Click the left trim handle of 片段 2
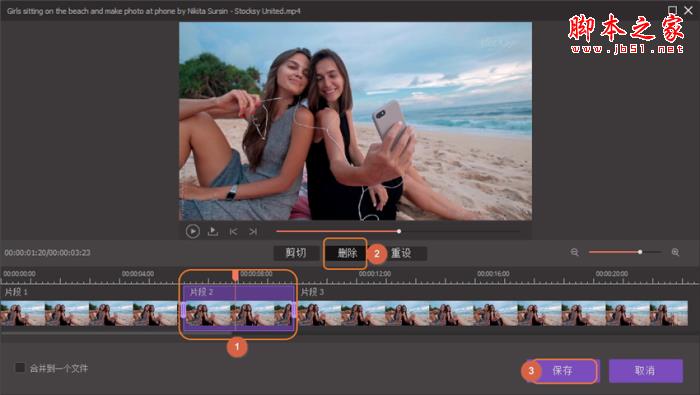 183,310
